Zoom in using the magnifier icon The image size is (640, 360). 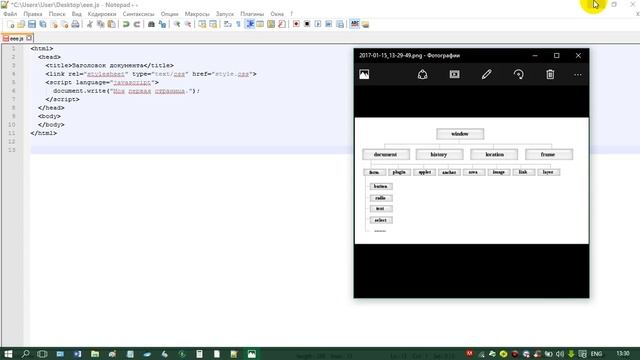[177, 24]
